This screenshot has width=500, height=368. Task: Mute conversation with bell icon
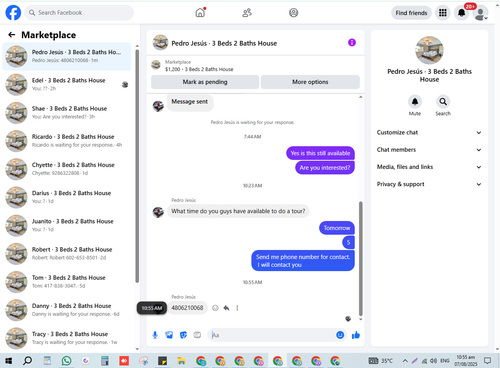click(415, 101)
